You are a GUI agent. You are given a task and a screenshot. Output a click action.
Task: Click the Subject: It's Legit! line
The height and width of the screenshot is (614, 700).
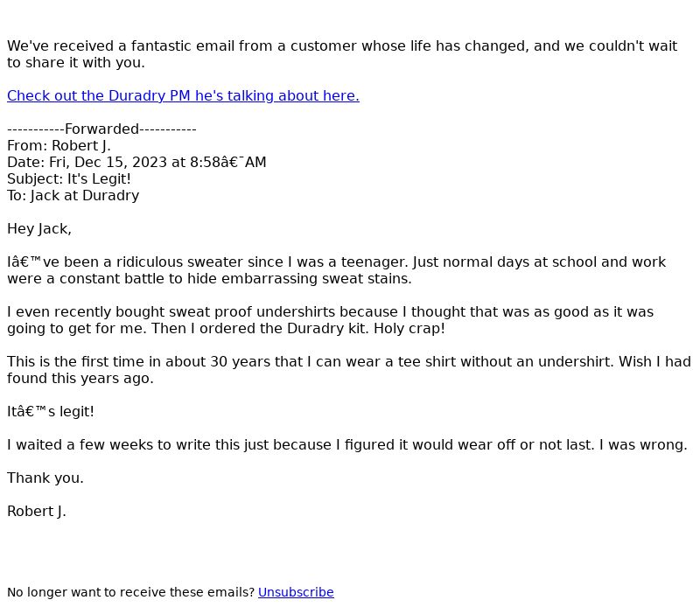click(69, 179)
